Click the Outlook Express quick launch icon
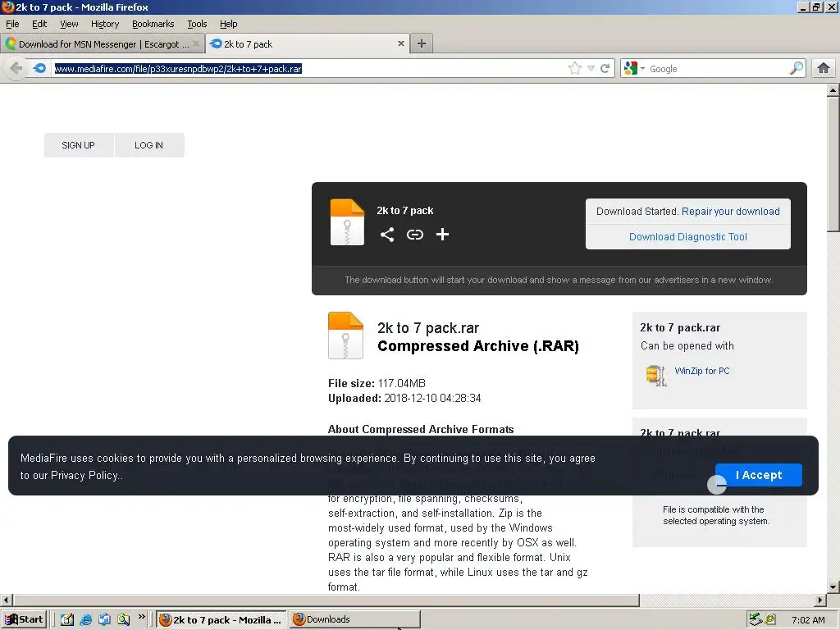 (104, 620)
